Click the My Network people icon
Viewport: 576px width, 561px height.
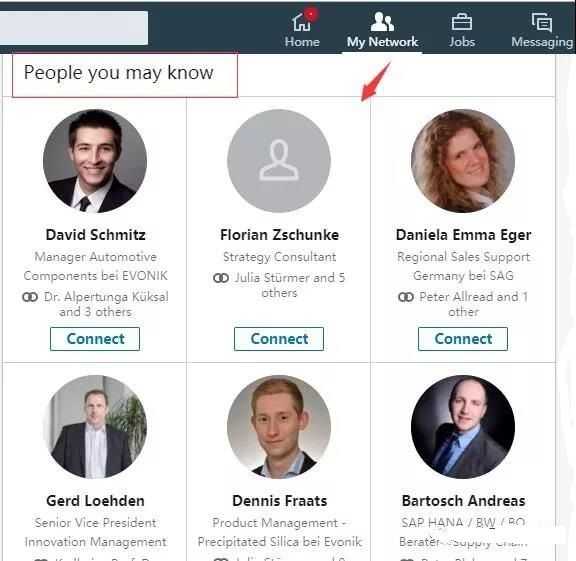point(382,22)
